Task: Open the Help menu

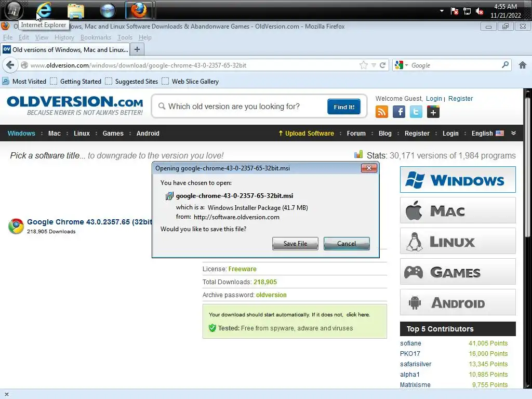Action: coord(145,37)
